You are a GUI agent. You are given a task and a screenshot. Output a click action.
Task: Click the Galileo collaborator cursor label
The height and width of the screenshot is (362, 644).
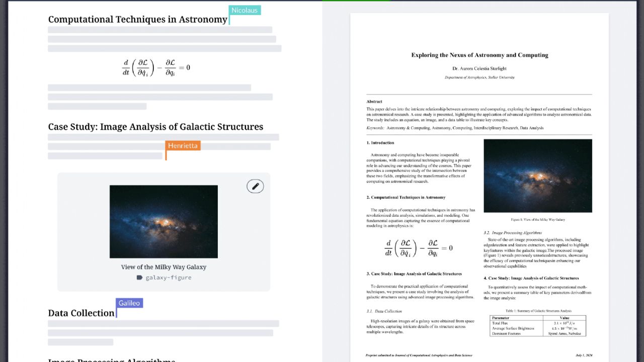[x=129, y=303]
